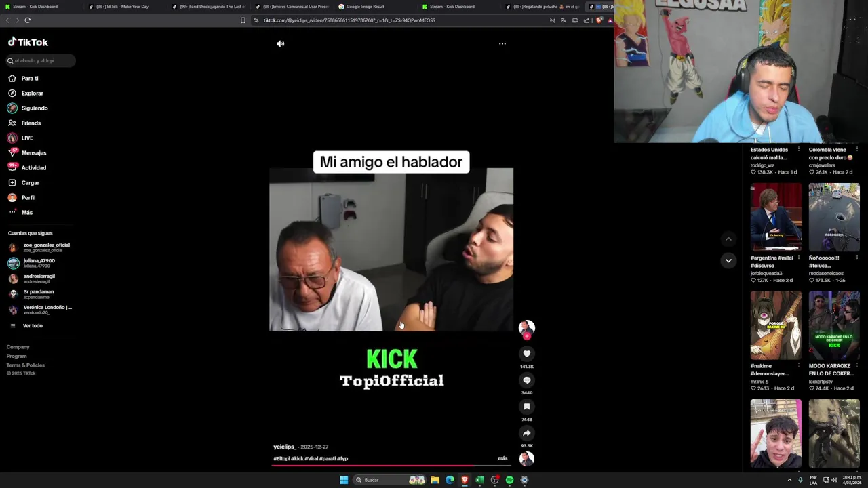Image resolution: width=868 pixels, height=488 pixels.
Task: Click the TikTok search field
Action: 41,60
